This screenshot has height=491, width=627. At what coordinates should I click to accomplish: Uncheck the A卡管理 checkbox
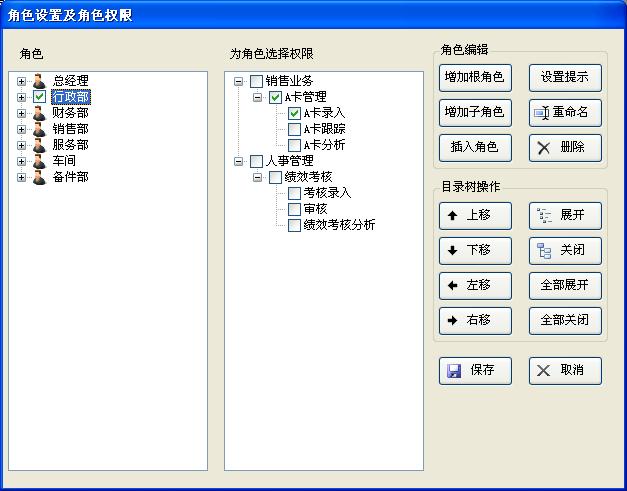[275, 97]
